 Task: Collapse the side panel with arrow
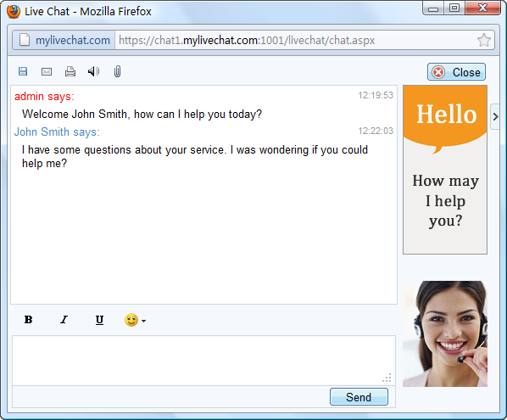coord(495,117)
